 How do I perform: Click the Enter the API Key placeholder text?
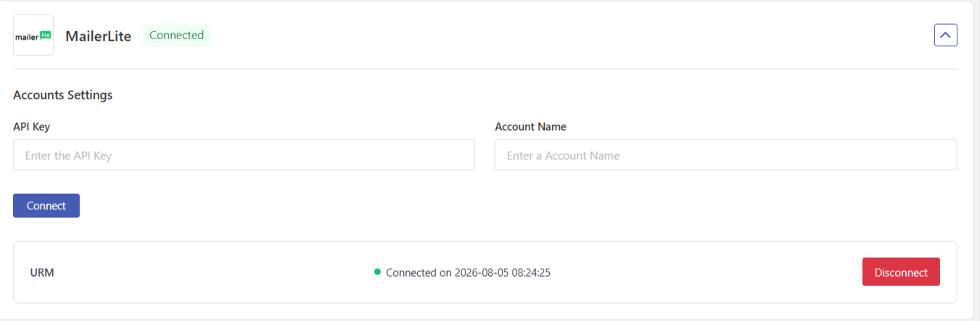coord(68,155)
